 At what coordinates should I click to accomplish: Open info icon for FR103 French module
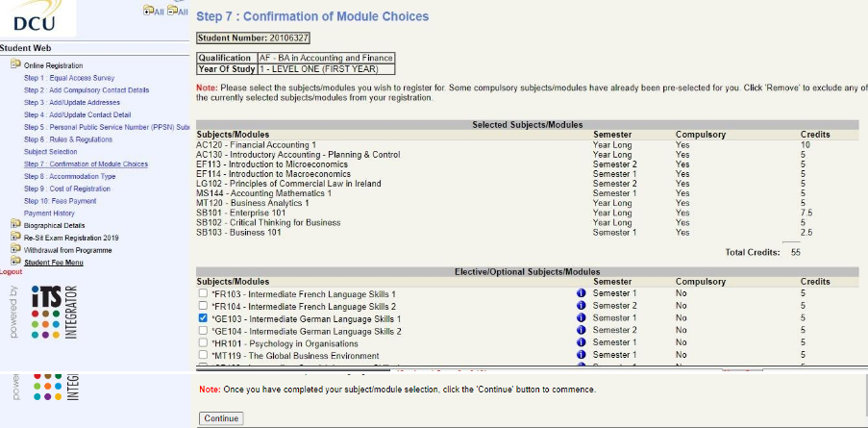tap(581, 293)
